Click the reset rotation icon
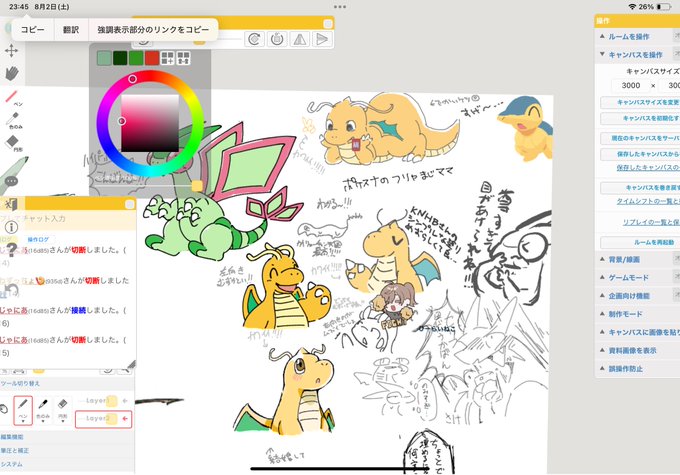 click(277, 39)
